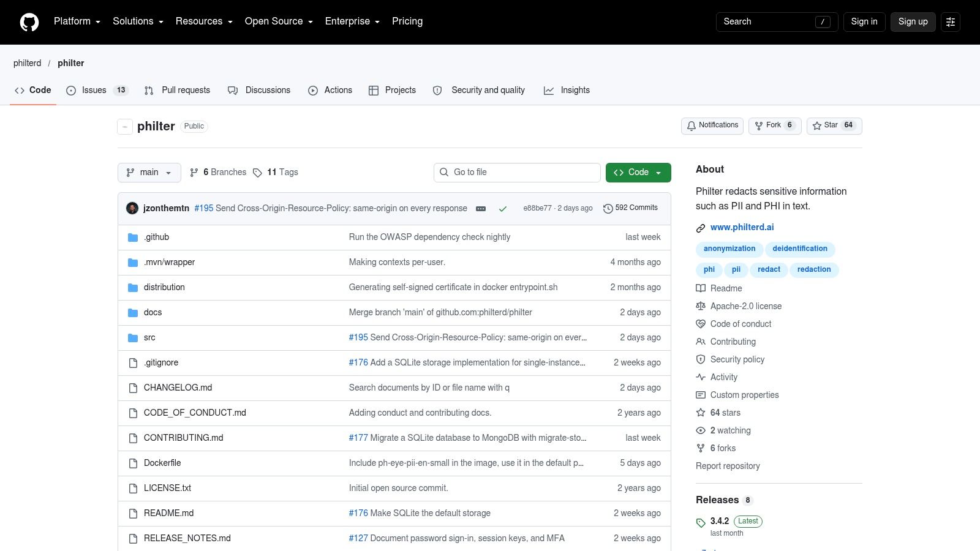980x551 pixels.
Task: Expand the green Code dropdown button
Action: (638, 173)
